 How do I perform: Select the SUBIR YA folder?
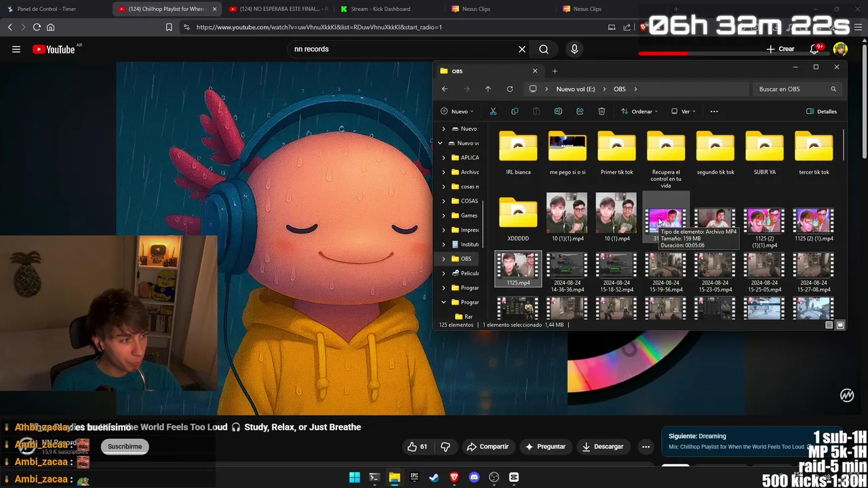coord(764,153)
